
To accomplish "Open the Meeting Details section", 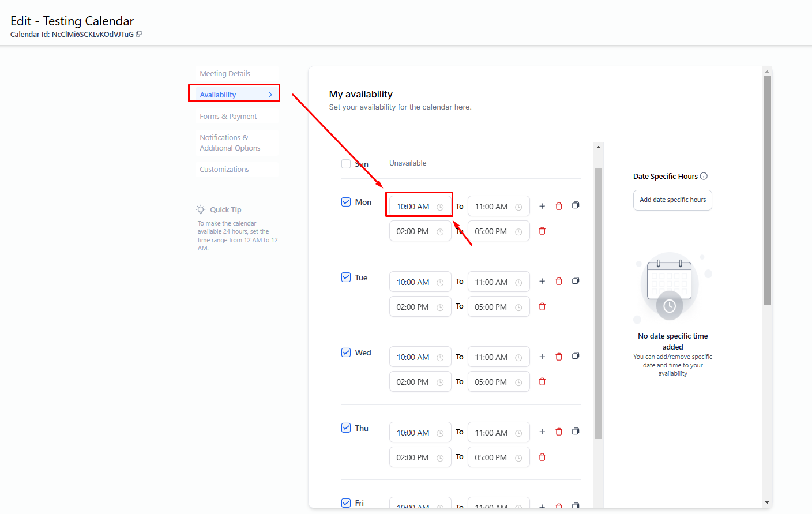I will (225, 74).
